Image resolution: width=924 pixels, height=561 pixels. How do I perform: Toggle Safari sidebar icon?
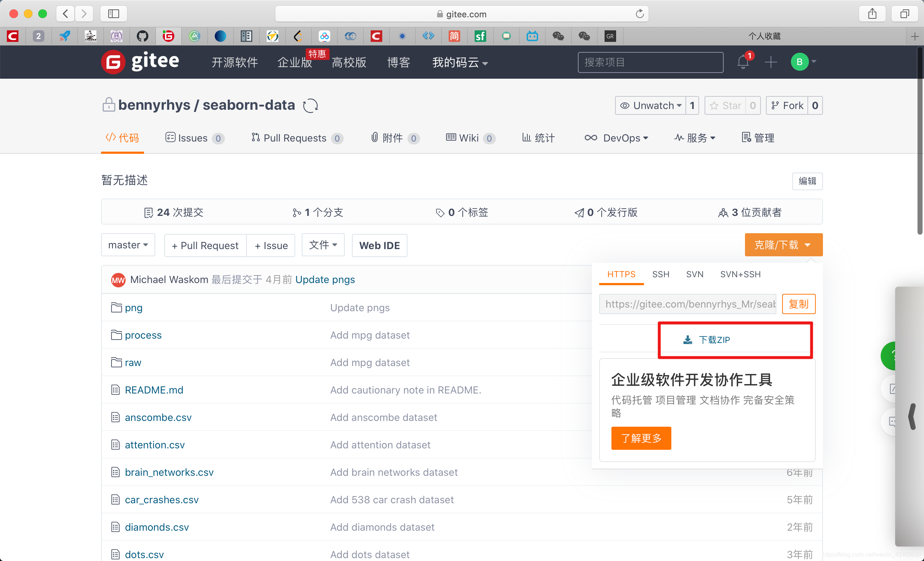[114, 14]
